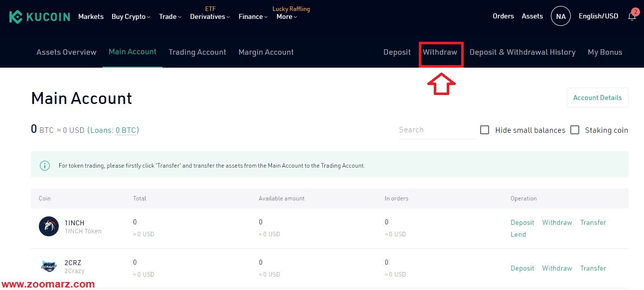This screenshot has width=644, height=290.
Task: Click the '2Crazy' coin name text
Action: [x=74, y=271]
